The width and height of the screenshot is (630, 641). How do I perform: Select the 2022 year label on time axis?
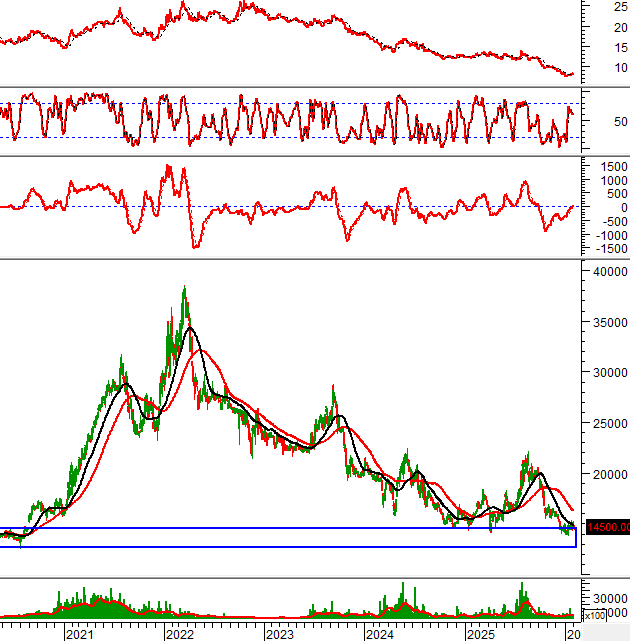coord(179,634)
